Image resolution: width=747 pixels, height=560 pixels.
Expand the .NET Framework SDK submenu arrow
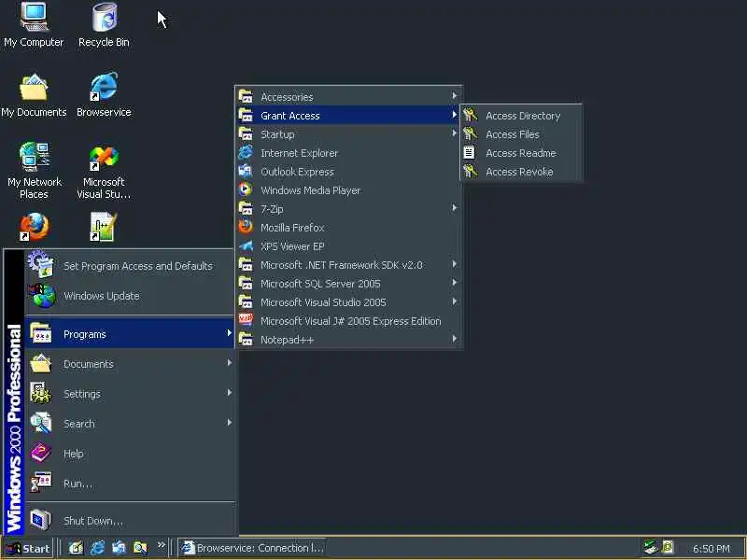point(455,264)
